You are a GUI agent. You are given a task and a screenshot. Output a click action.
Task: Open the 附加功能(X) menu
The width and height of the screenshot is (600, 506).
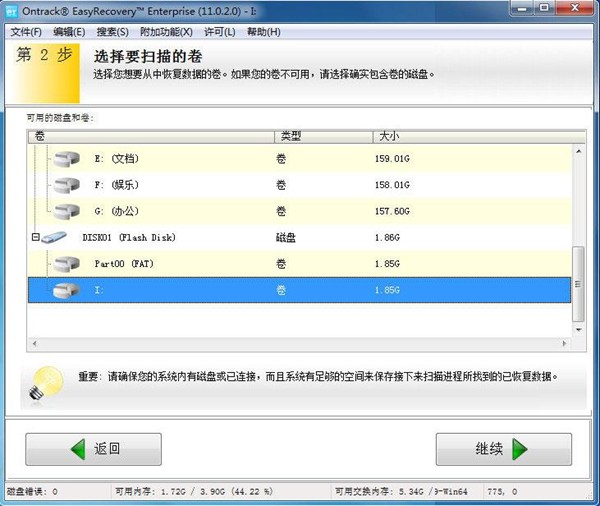166,32
